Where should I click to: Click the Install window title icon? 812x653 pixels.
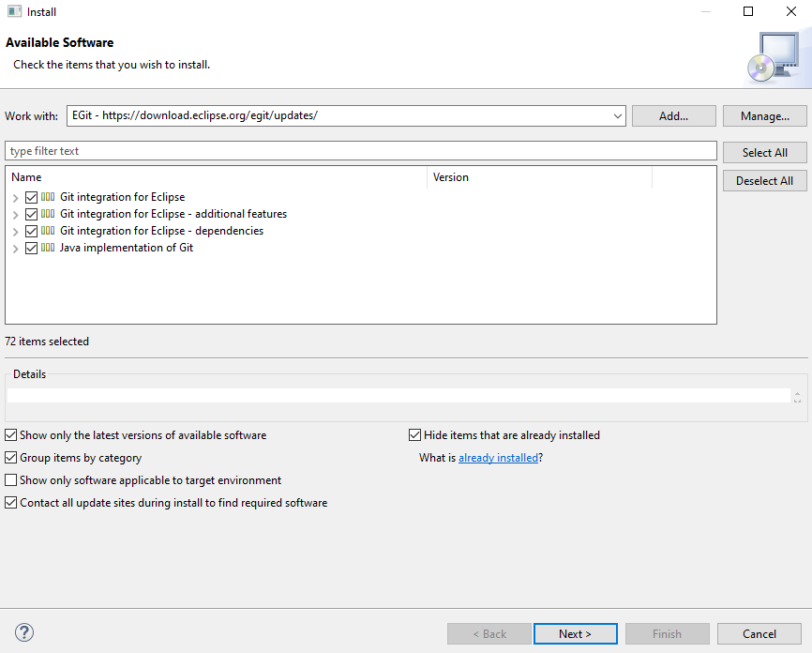tap(14, 11)
